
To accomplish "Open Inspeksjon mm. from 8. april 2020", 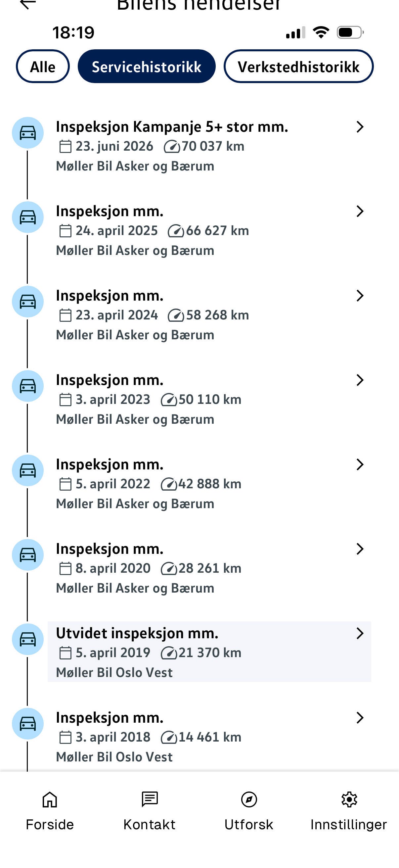I will (209, 568).
